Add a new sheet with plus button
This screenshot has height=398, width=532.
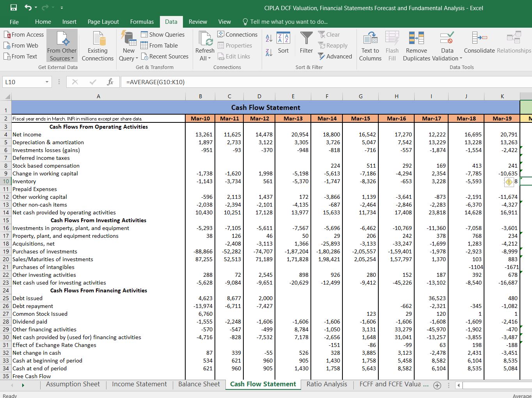[437, 385]
